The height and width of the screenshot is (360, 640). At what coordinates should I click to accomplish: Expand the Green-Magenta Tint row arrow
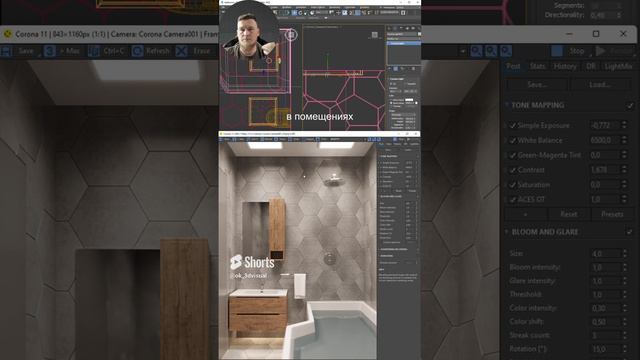[506, 155]
